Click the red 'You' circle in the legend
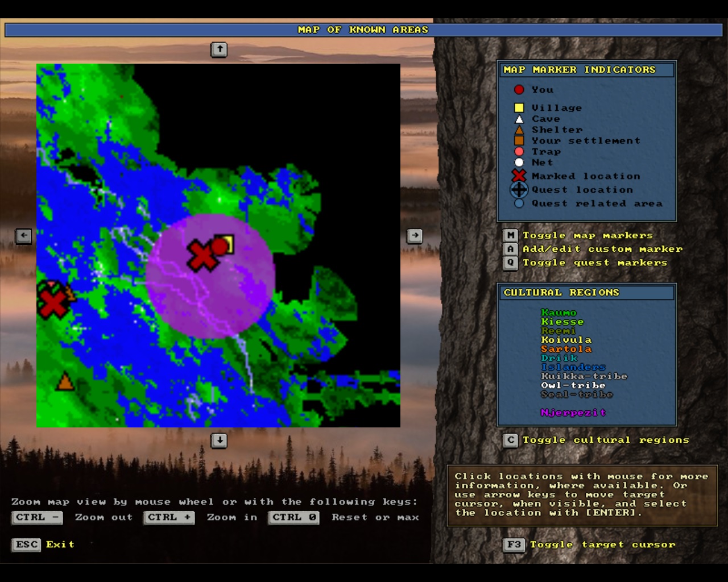 [519, 89]
